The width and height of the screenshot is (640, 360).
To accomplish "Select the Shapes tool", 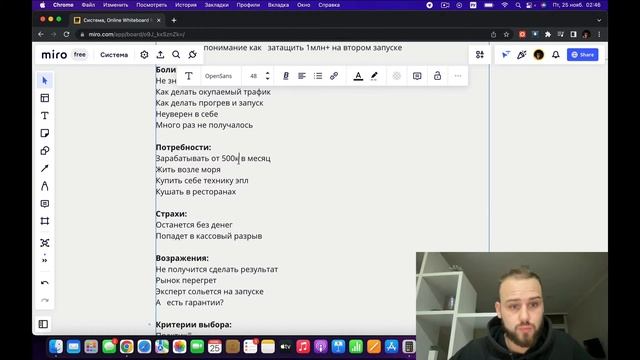I will [45, 151].
